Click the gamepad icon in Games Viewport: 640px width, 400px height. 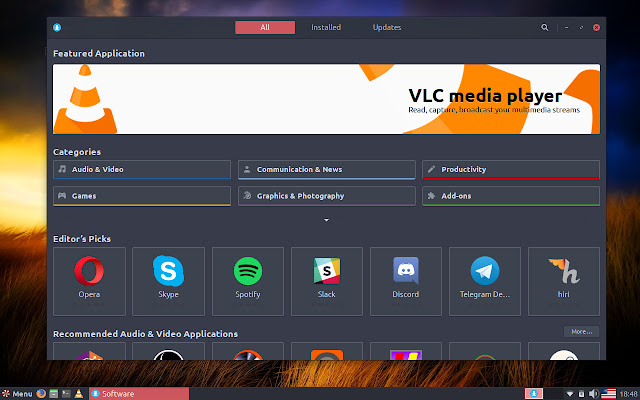62,196
